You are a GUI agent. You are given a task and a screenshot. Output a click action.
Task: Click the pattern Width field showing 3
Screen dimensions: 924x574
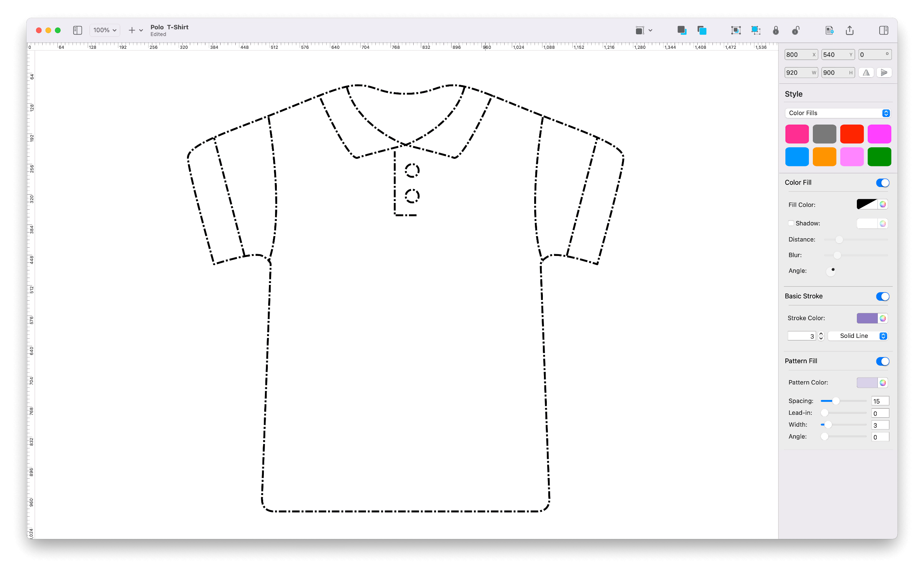880,425
